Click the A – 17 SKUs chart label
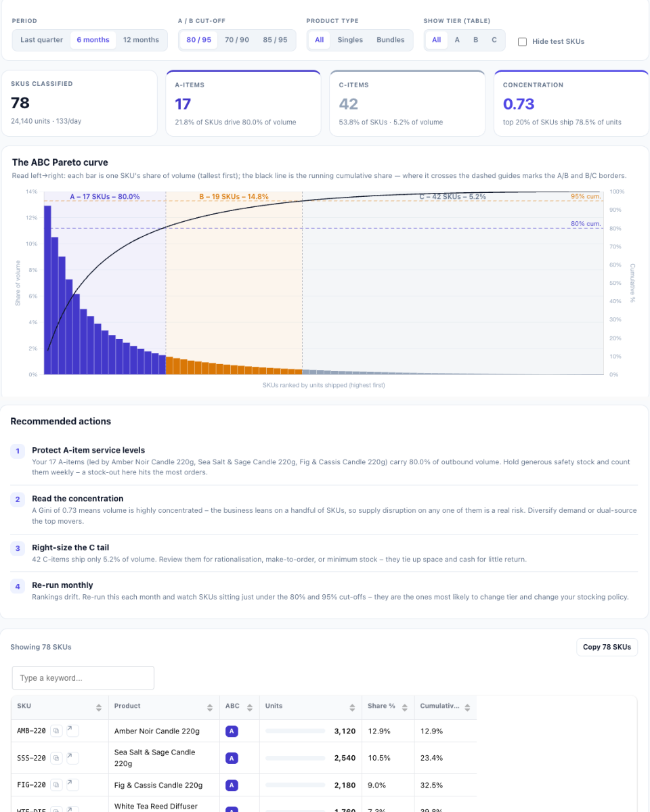The height and width of the screenshot is (812, 650). (105, 197)
